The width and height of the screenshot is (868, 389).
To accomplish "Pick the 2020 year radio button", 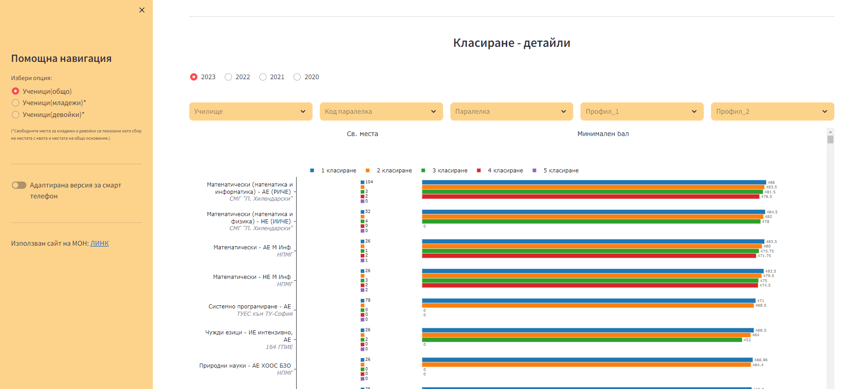I will [297, 77].
